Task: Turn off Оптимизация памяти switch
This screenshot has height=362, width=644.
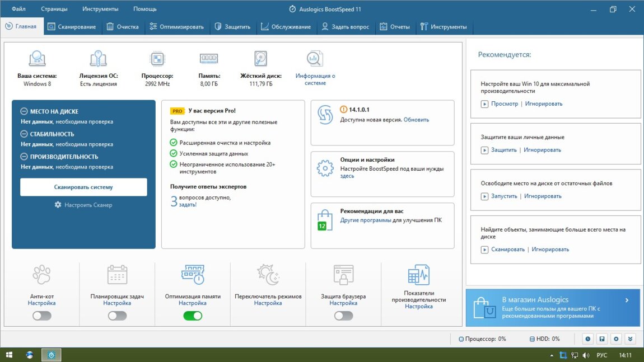Action: point(193,316)
